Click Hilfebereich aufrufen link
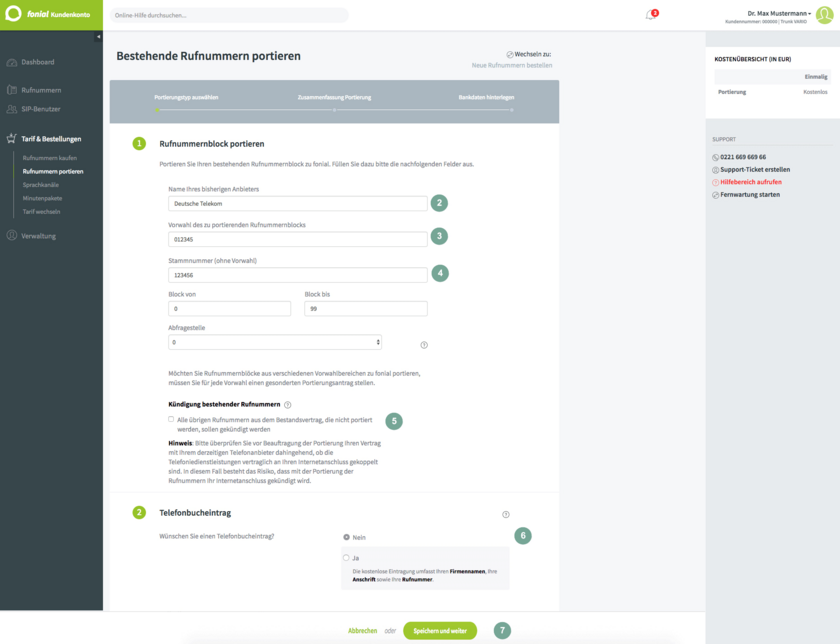840x644 pixels. pos(751,182)
